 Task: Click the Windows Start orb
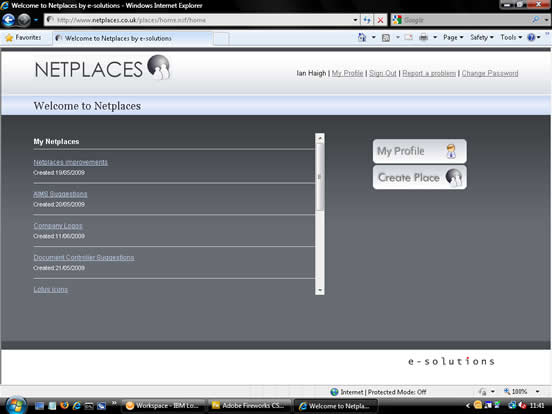15,405
